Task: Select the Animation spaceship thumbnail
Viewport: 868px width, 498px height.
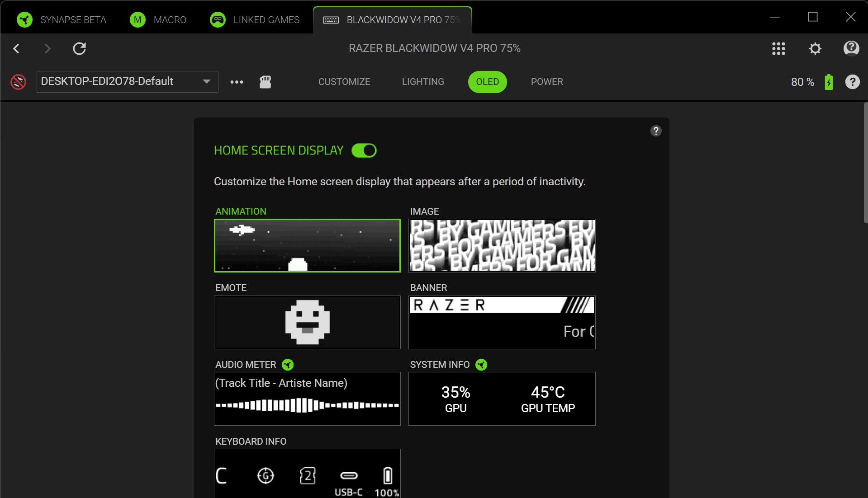Action: 307,246
